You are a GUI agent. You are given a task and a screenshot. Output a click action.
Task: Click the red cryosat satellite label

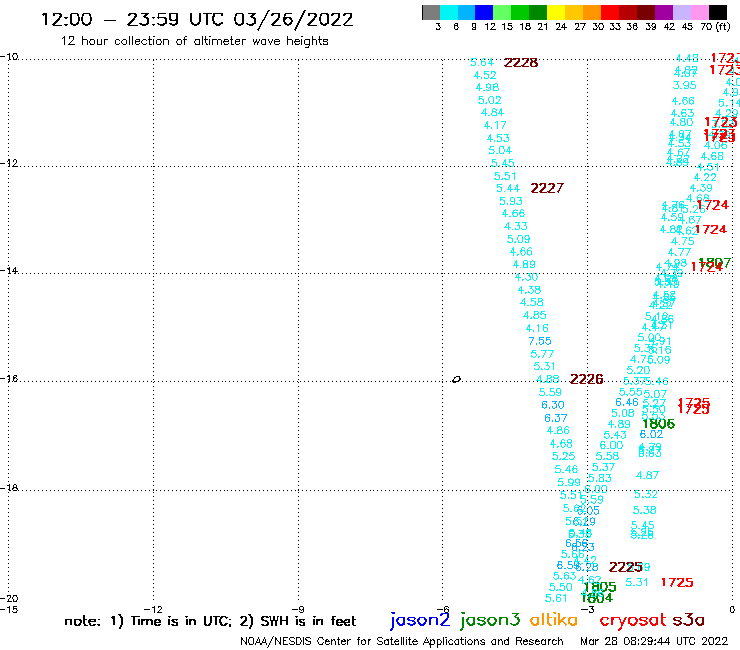pyautogui.click(x=633, y=620)
